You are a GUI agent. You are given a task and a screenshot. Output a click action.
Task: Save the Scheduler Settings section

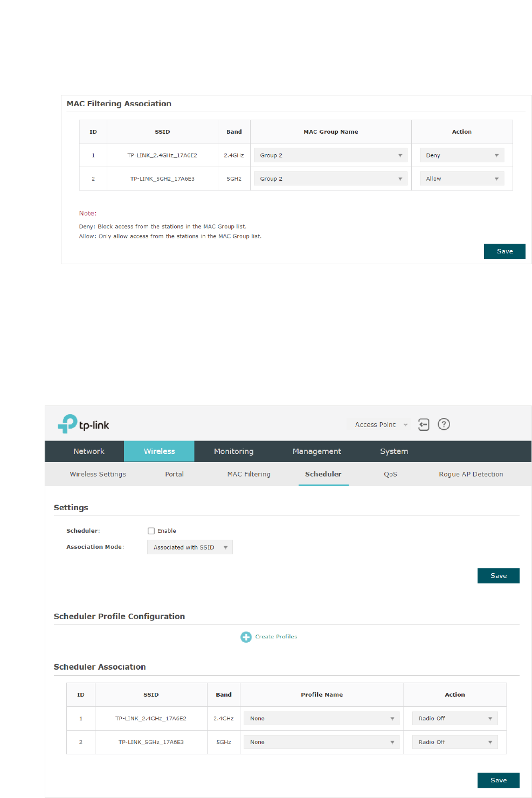click(x=499, y=576)
